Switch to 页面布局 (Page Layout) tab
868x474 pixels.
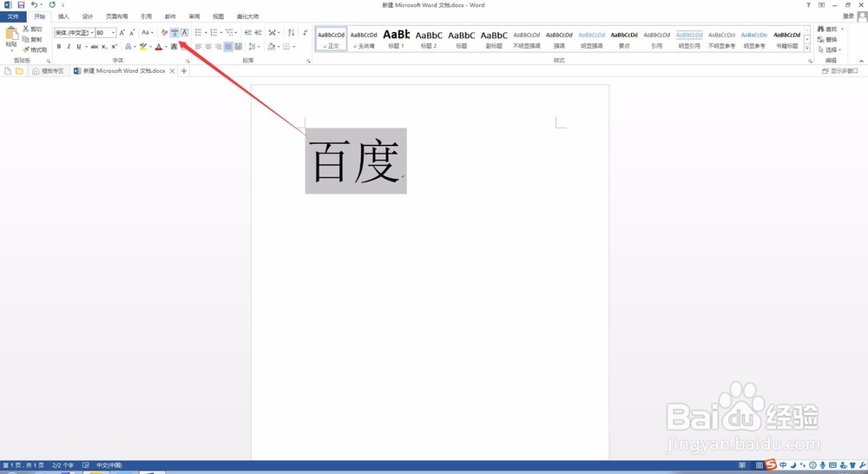117,16
